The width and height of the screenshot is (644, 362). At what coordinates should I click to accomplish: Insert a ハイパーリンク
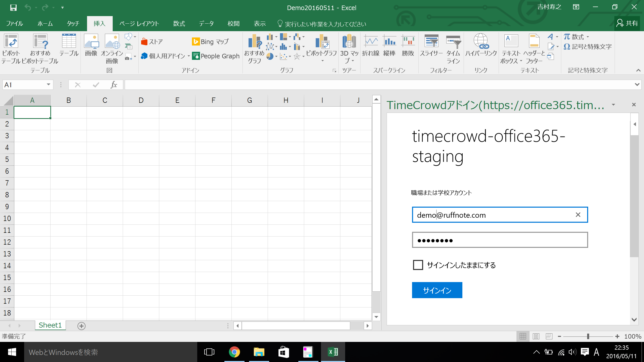point(481,45)
